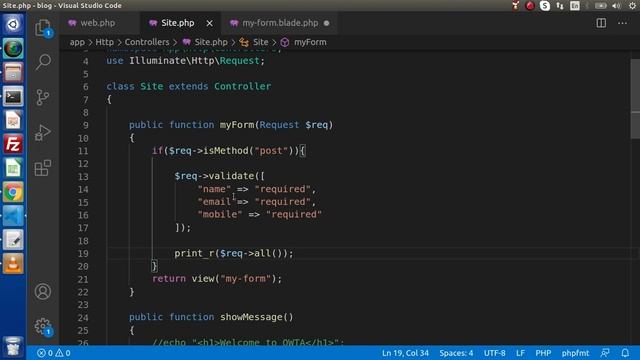Click the editor vertical scrollbar
Image resolution: width=640 pixels, height=360 pixels.
click(635, 99)
